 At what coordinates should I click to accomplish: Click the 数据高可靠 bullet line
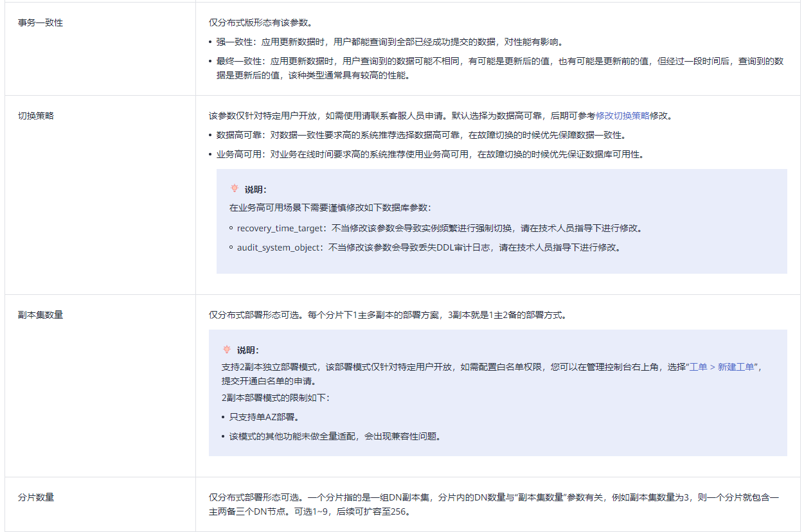[x=421, y=136]
